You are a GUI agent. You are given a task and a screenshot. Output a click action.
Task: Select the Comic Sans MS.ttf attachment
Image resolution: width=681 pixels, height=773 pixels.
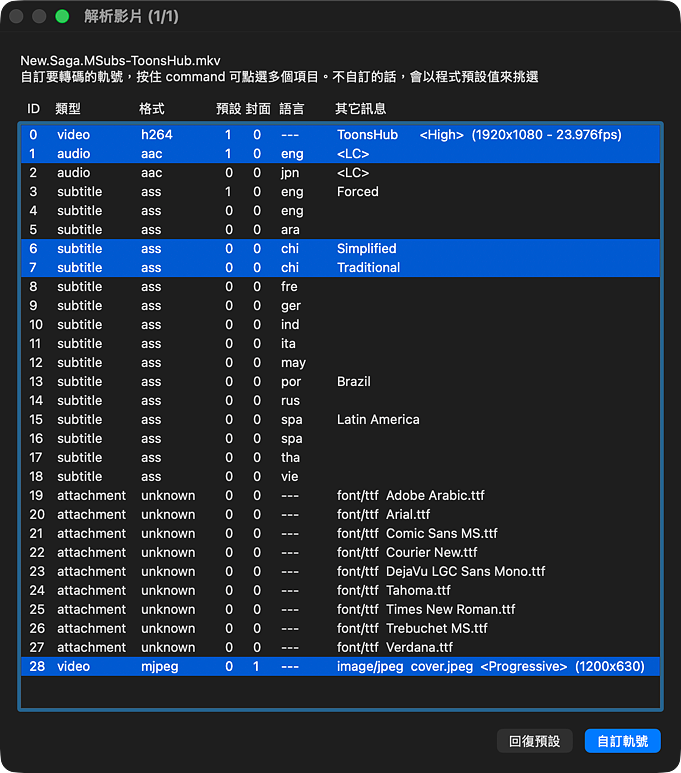pos(340,534)
